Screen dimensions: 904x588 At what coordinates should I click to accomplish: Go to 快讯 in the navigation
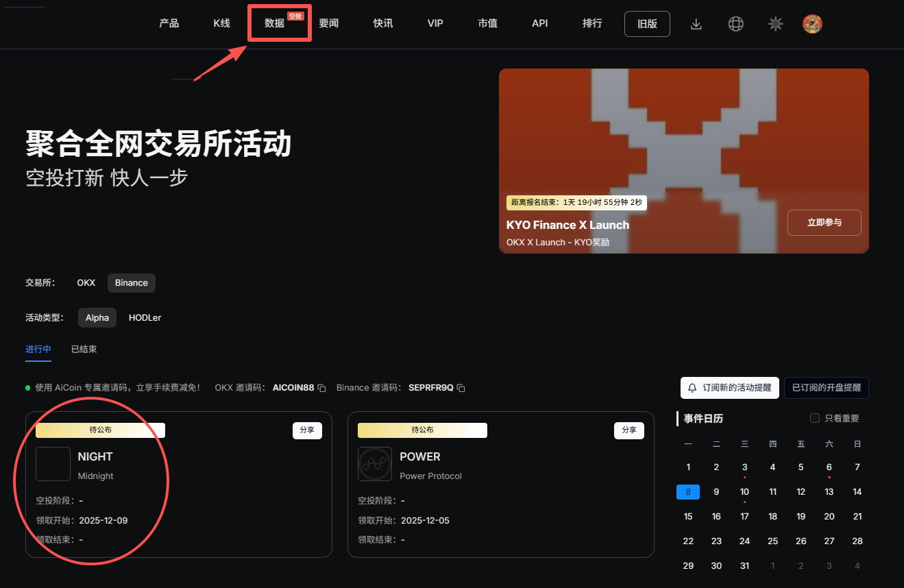[383, 23]
